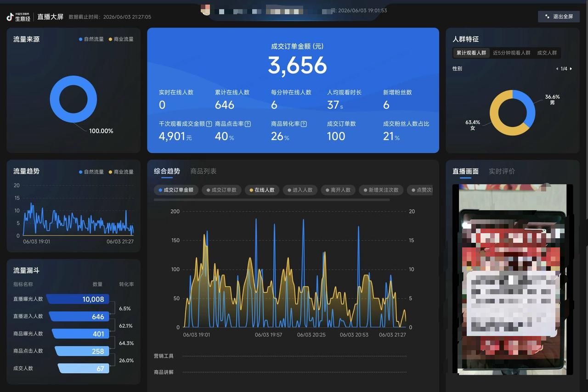This screenshot has height=392, width=588.
Task: Click the 直播曝光人数 funnel bar showing 10,008
Action: tap(78, 299)
